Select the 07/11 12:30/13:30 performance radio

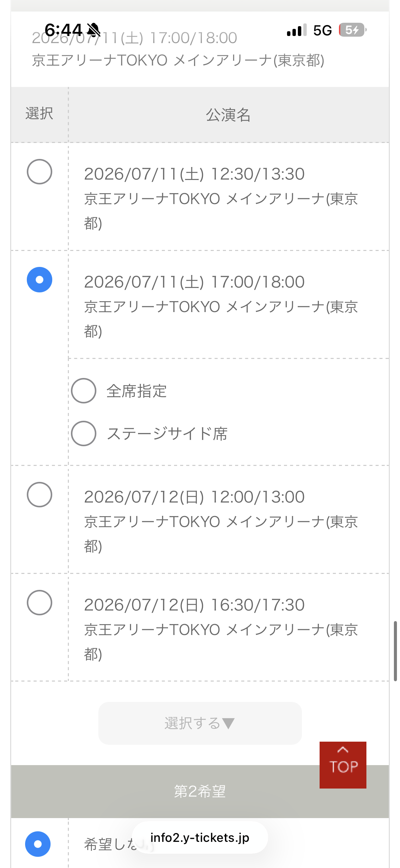coord(39,172)
